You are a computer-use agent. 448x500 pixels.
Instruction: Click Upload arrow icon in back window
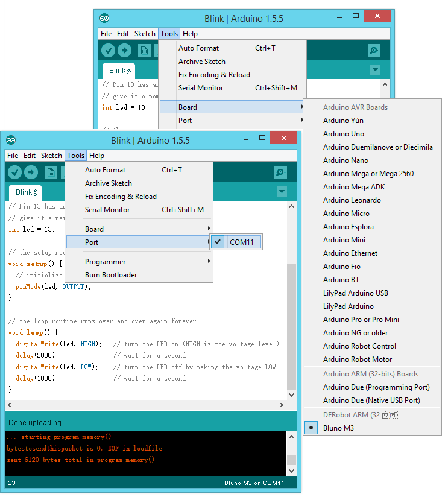click(x=124, y=51)
